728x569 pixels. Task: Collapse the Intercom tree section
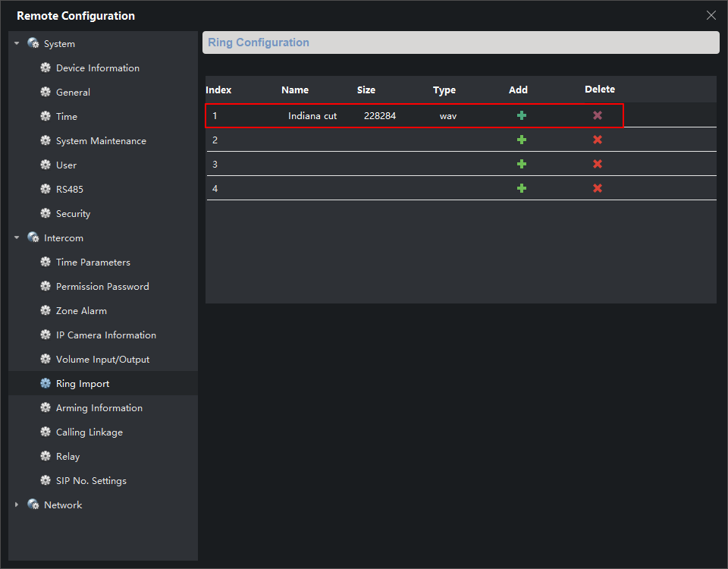(x=17, y=237)
